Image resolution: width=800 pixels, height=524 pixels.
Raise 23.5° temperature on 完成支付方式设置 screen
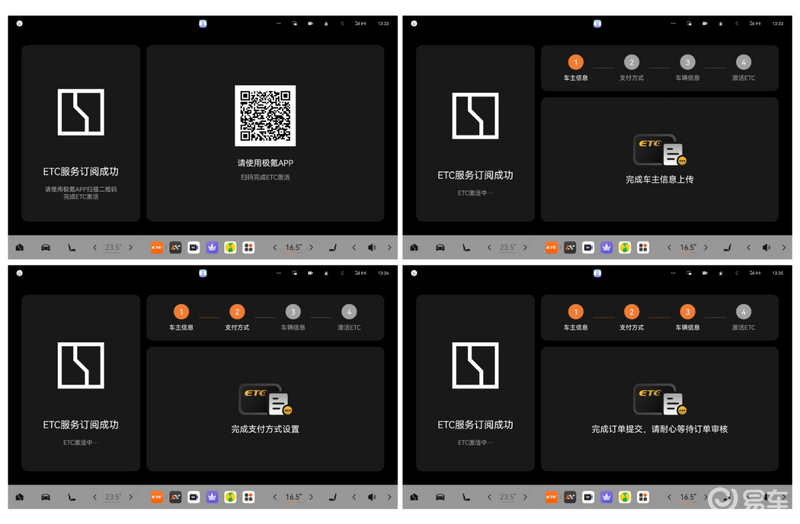[131, 497]
